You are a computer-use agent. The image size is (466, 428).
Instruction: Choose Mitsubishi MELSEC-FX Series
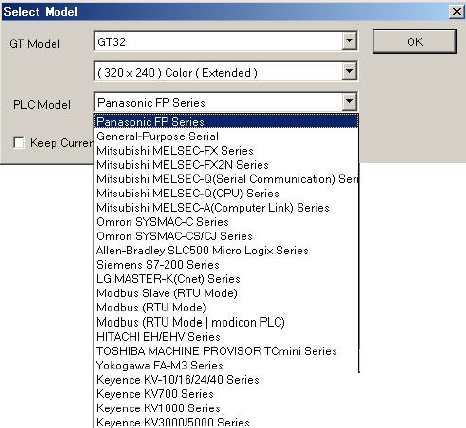[x=226, y=151]
